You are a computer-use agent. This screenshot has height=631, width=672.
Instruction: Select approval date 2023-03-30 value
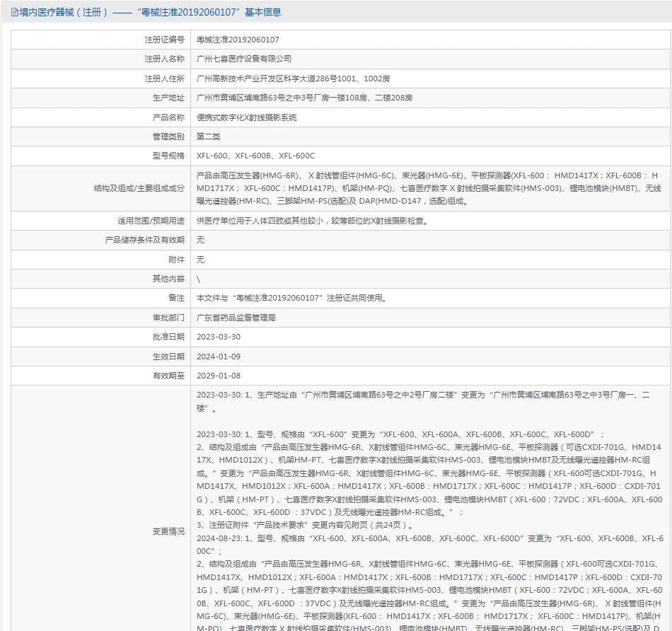pos(219,337)
